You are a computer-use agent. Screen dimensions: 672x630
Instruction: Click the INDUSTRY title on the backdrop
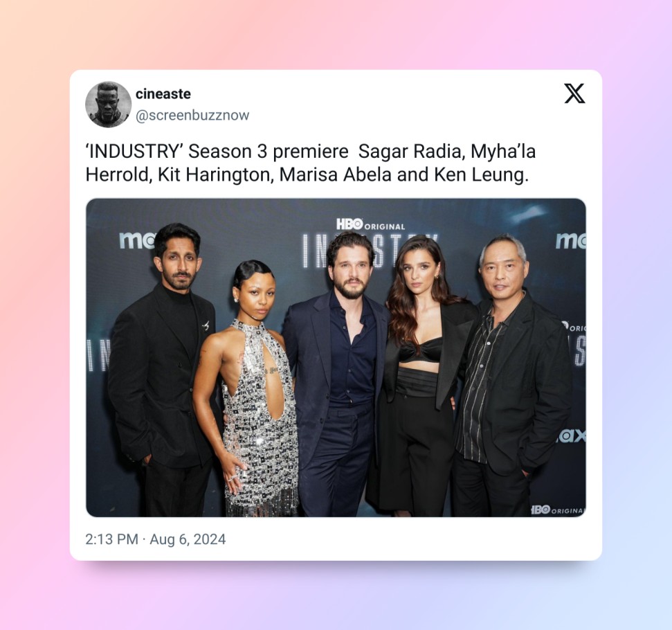point(370,251)
